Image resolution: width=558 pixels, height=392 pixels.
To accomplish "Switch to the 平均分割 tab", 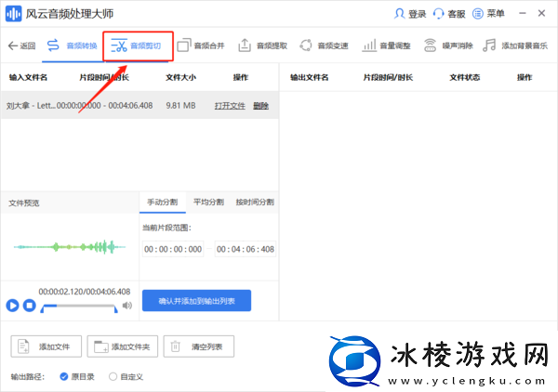I will pyautogui.click(x=208, y=203).
